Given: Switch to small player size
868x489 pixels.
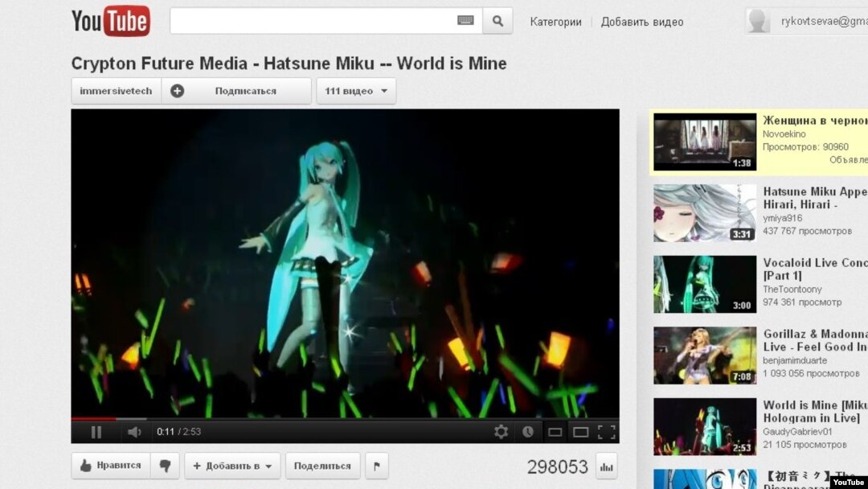Looking at the screenshot, I should click(555, 432).
